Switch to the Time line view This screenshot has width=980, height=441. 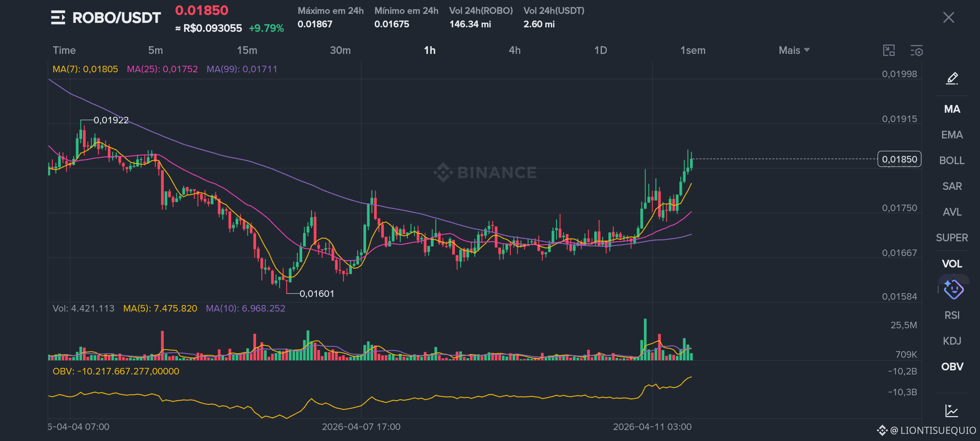pyautogui.click(x=64, y=50)
